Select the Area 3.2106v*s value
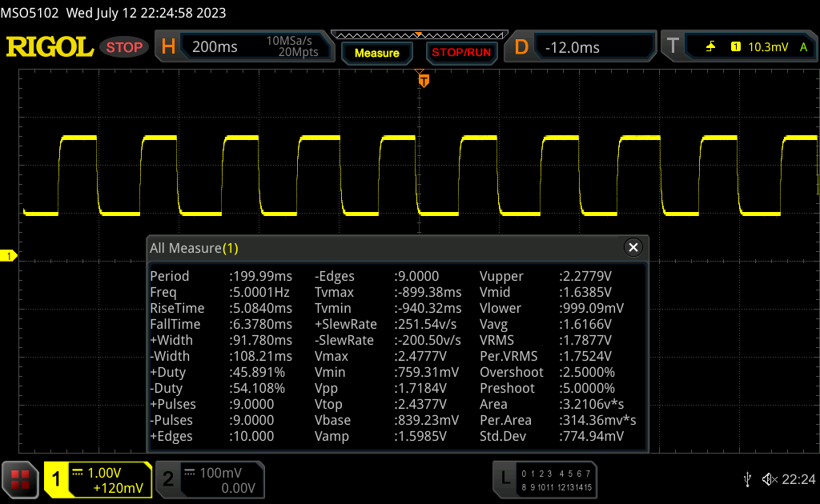This screenshot has width=820, height=504. [x=592, y=404]
